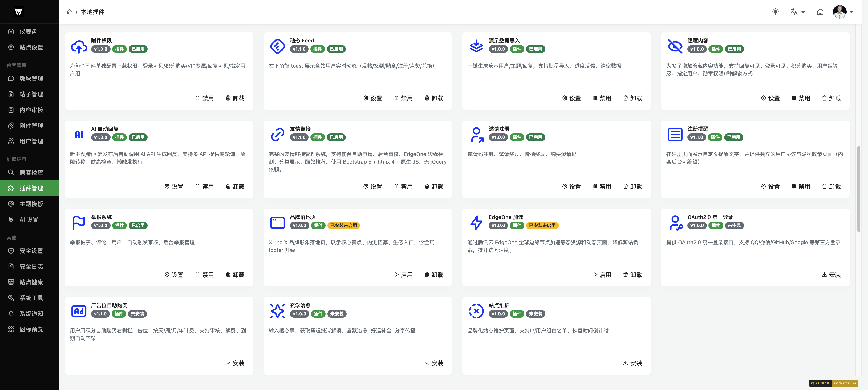868x390 pixels.
Task: Click the XIUNOX footer badge
Action: tap(833, 383)
